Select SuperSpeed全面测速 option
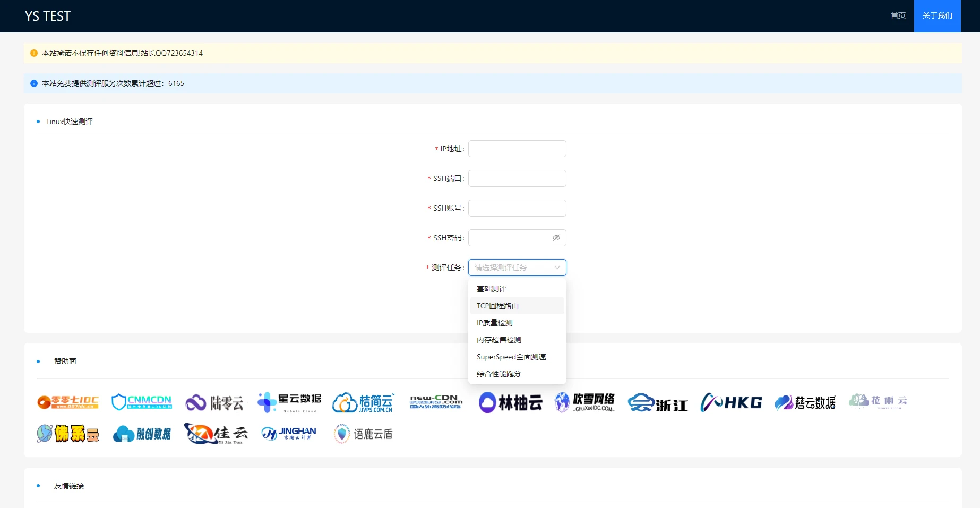980x508 pixels. 511,357
